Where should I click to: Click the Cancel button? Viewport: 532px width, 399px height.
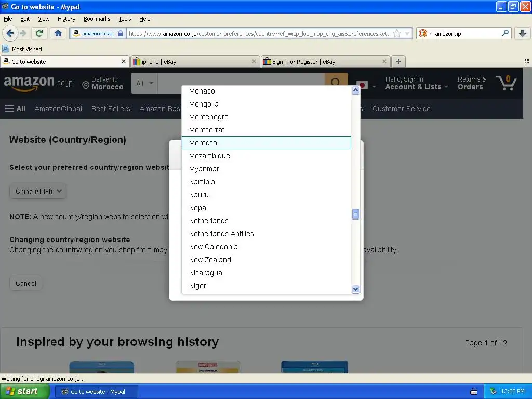(x=26, y=283)
